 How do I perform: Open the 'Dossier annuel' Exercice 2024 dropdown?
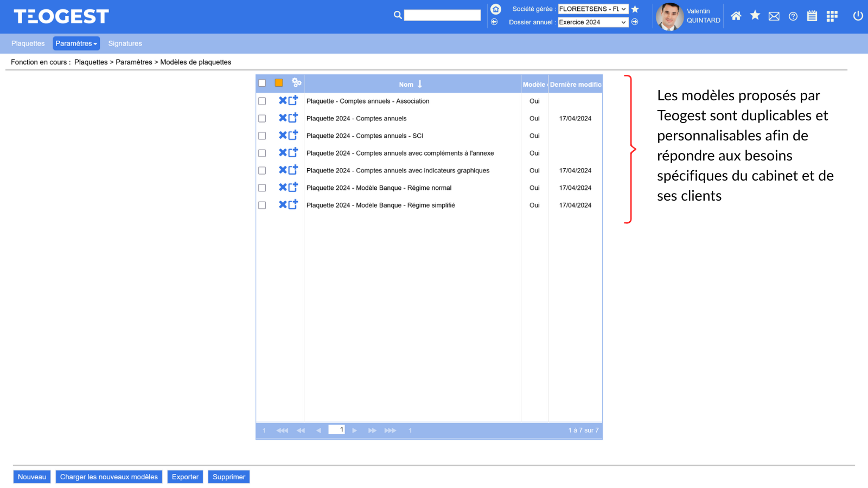point(593,22)
